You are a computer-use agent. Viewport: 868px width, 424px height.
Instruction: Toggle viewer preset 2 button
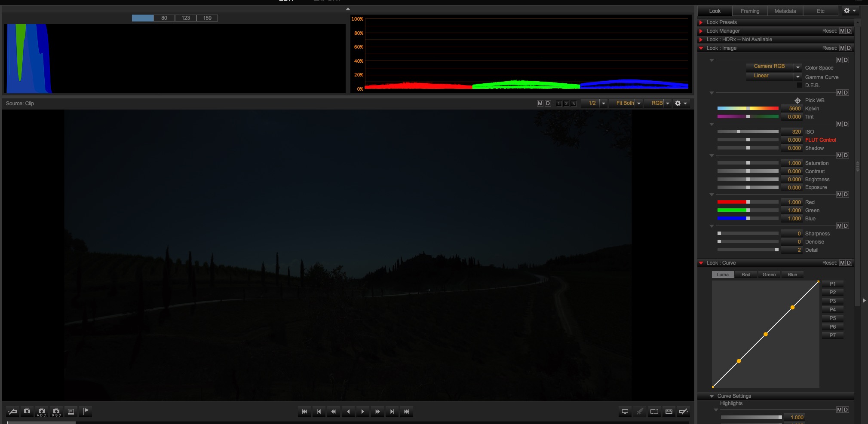(x=566, y=104)
